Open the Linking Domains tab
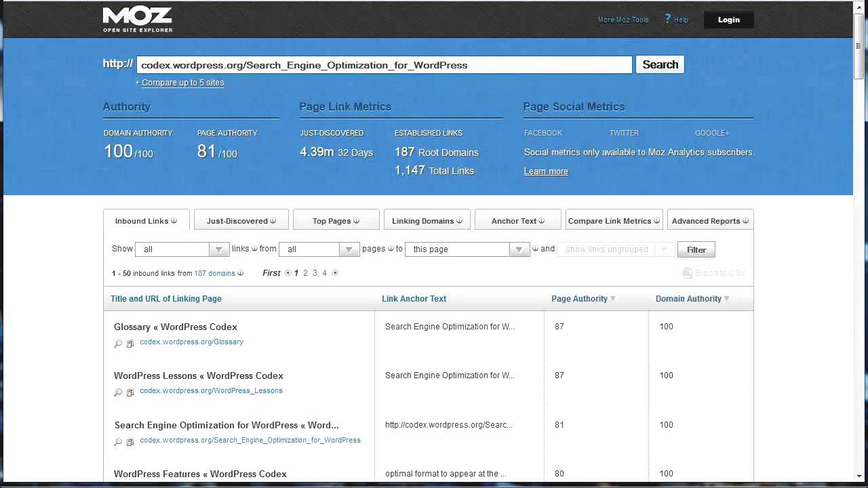The height and width of the screenshot is (488, 868). [x=427, y=220]
